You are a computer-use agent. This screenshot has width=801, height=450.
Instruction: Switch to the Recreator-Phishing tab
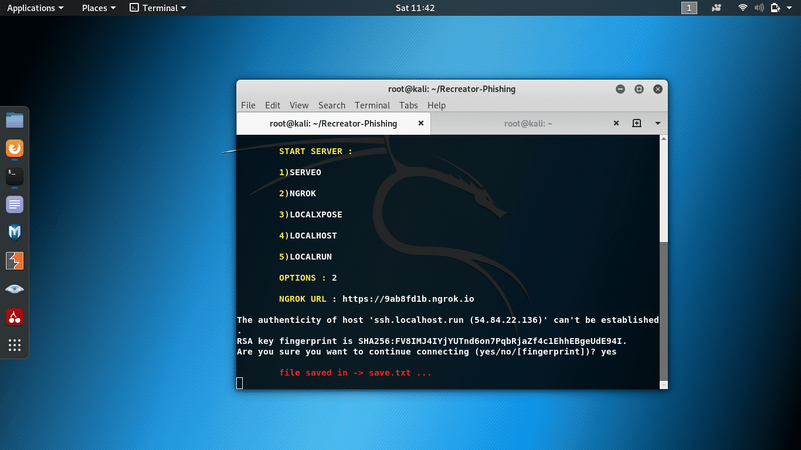click(x=333, y=123)
